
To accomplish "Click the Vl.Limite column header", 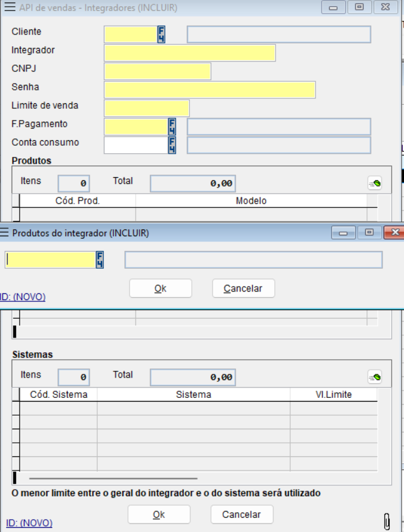I will (x=333, y=395).
